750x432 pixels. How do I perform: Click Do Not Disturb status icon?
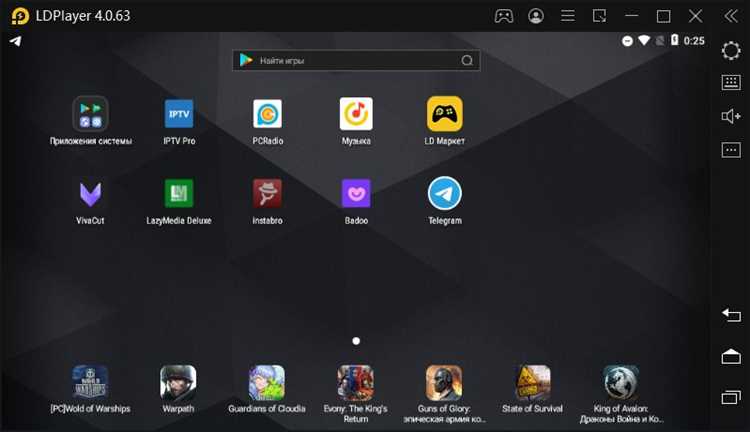627,41
